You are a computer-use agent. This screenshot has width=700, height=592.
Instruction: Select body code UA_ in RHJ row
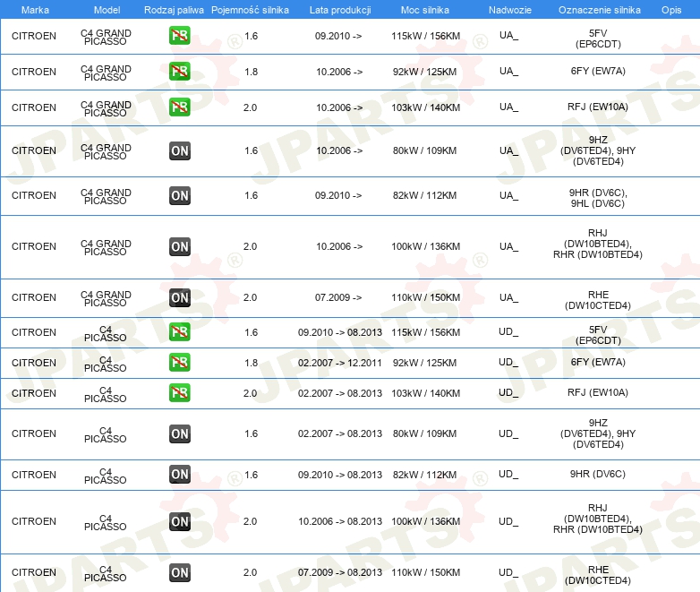[x=509, y=246]
